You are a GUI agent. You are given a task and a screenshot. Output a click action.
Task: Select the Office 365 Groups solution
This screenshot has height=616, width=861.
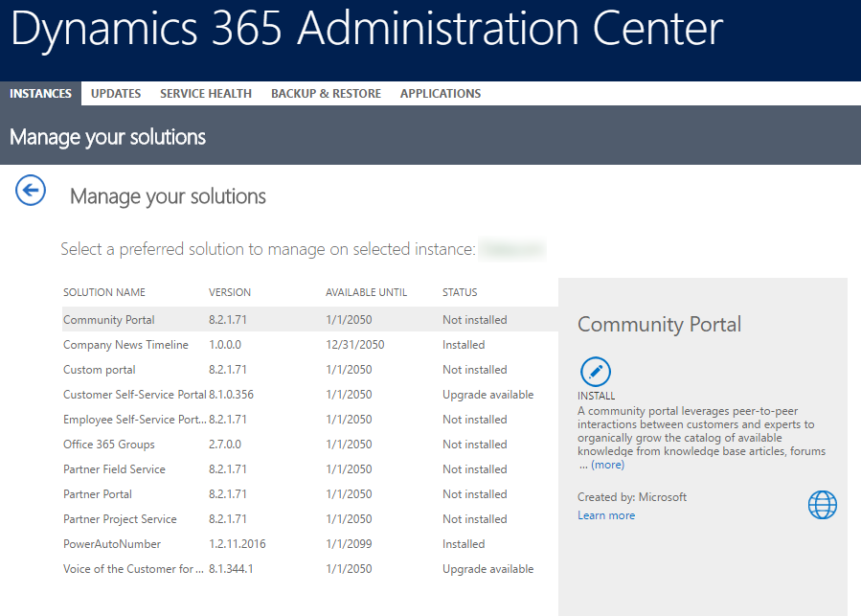click(310, 444)
